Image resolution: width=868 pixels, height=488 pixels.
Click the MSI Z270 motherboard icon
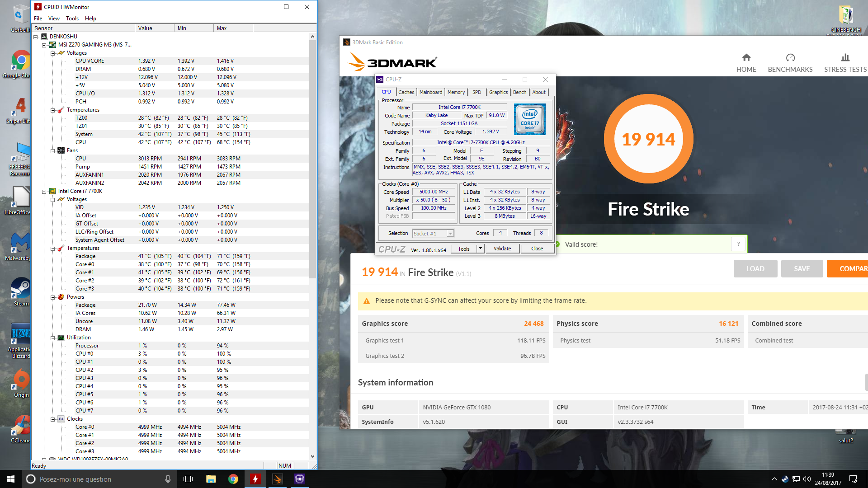click(52, 45)
